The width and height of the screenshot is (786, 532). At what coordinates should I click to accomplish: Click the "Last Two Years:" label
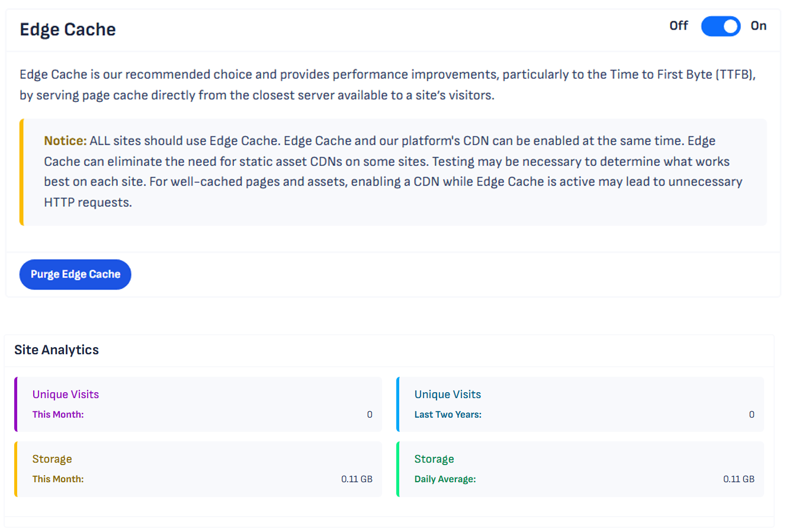point(448,415)
